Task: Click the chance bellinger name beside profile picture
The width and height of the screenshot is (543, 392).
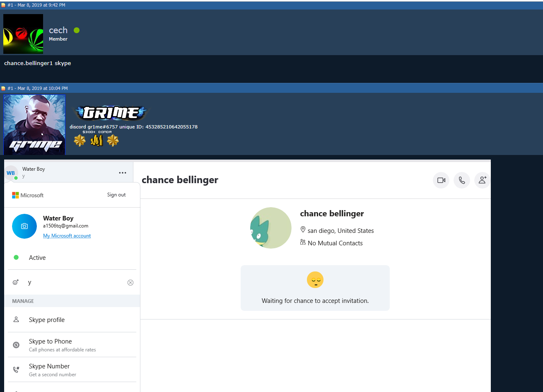Action: pos(332,213)
